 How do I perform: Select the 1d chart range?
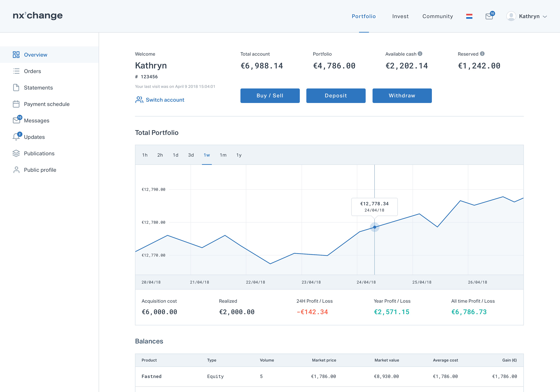176,155
